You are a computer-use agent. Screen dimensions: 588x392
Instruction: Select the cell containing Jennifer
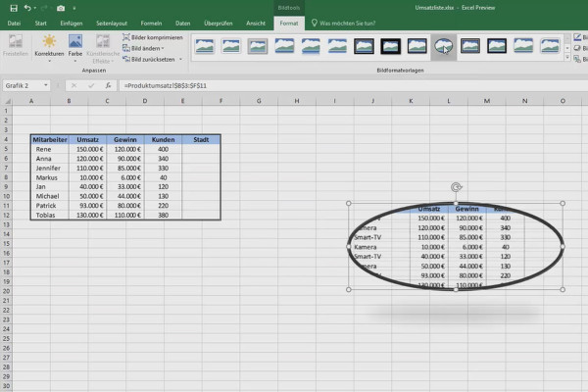point(50,168)
